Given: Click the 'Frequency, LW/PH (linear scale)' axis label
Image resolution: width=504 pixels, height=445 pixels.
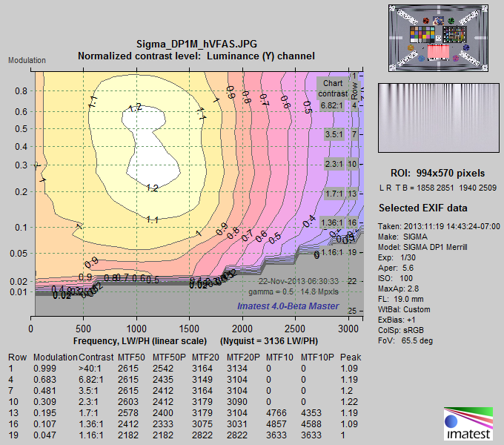Looking at the screenshot, I should point(140,341).
